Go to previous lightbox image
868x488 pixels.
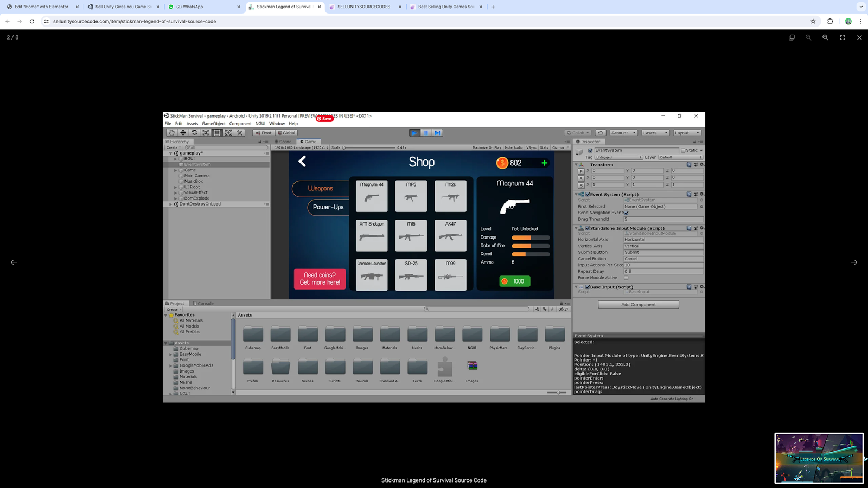[x=14, y=262]
